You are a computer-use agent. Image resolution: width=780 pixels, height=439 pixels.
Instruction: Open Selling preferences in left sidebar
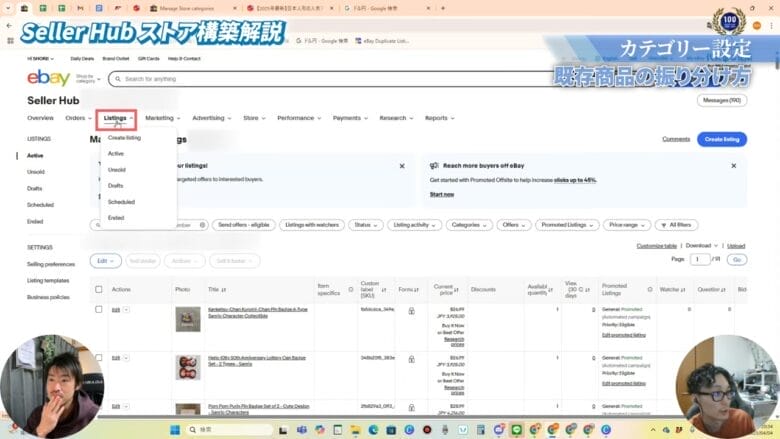[x=51, y=264]
